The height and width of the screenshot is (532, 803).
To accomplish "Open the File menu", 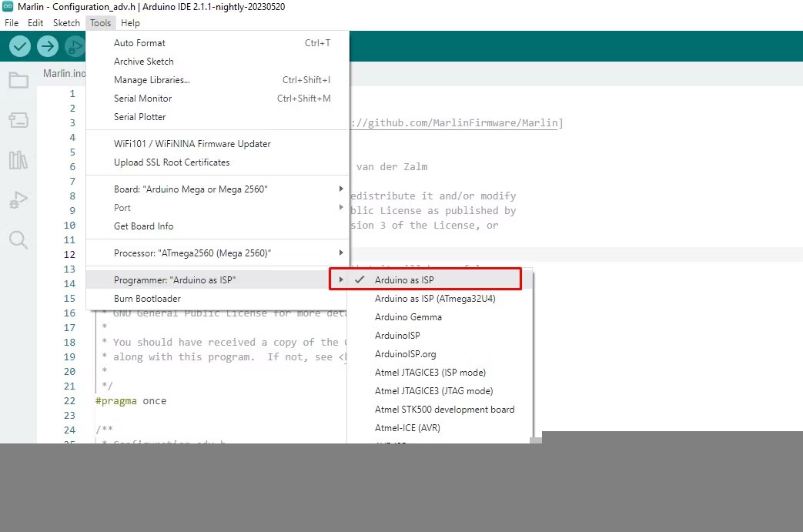I will pos(12,23).
